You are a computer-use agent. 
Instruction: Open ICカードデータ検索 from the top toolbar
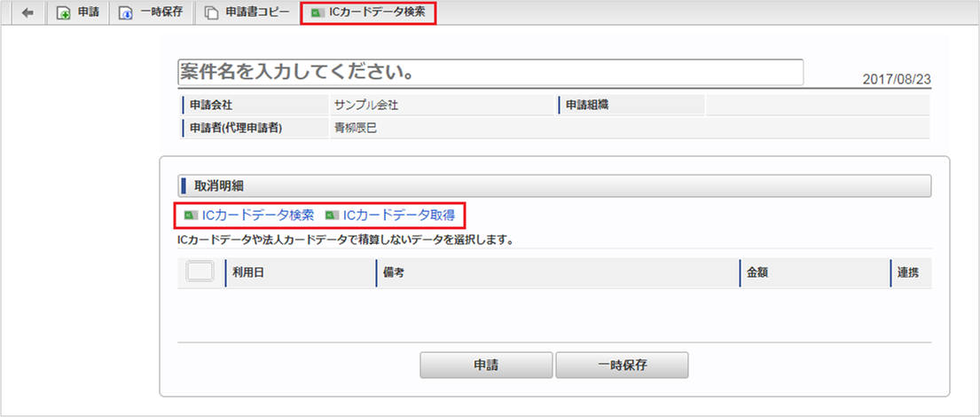click(368, 13)
